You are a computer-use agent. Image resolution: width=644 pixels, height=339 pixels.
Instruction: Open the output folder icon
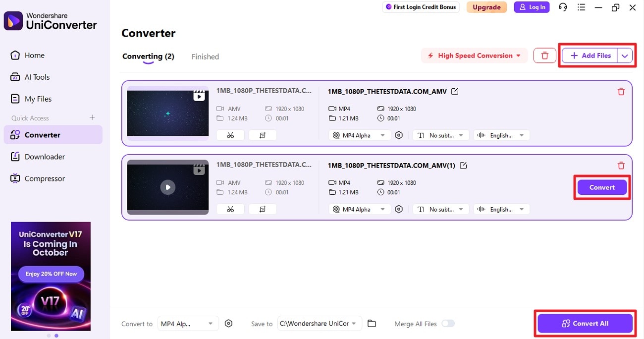pyautogui.click(x=372, y=324)
